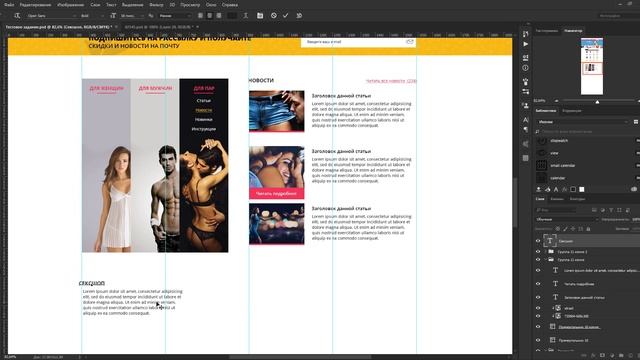
Task: Click the pink Читать подробнее button
Action: point(276,193)
